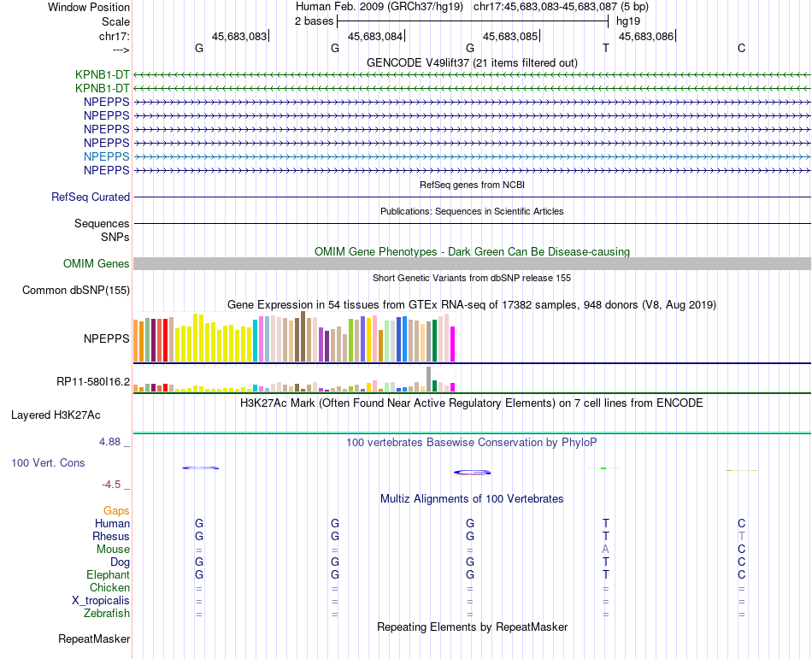Click the GENCODE V49lift37 track title

[472, 62]
